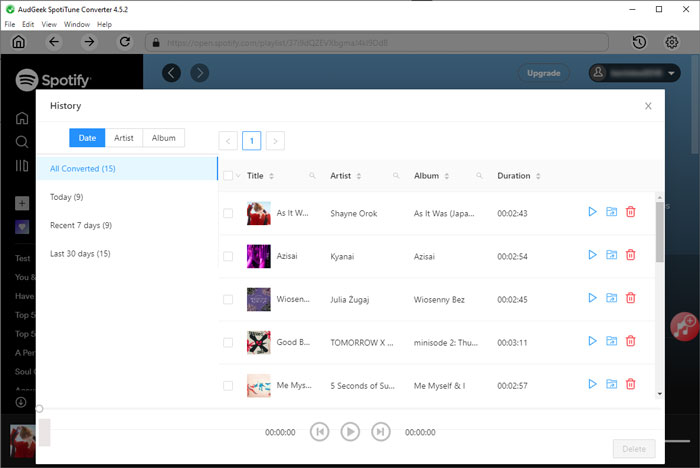Skip to next track in player
This screenshot has width=700, height=468.
[380, 432]
